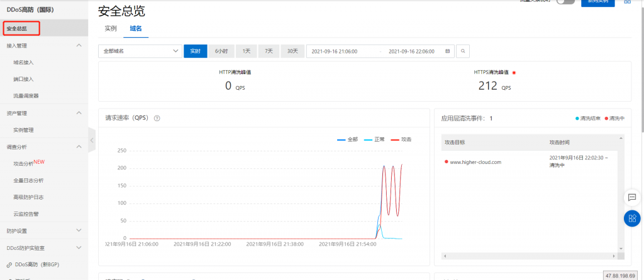Click the magnifier search button beside date range
Image resolution: width=644 pixels, height=280 pixels.
click(x=462, y=51)
